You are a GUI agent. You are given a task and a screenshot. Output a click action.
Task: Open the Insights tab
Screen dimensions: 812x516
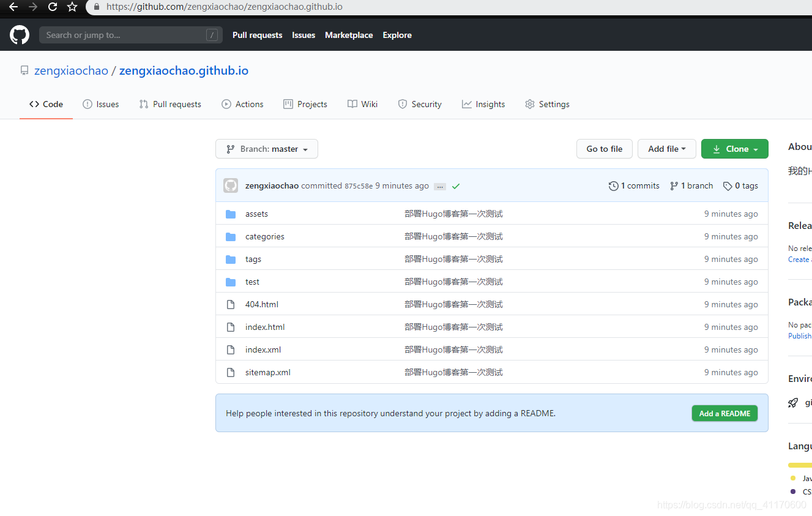click(483, 104)
